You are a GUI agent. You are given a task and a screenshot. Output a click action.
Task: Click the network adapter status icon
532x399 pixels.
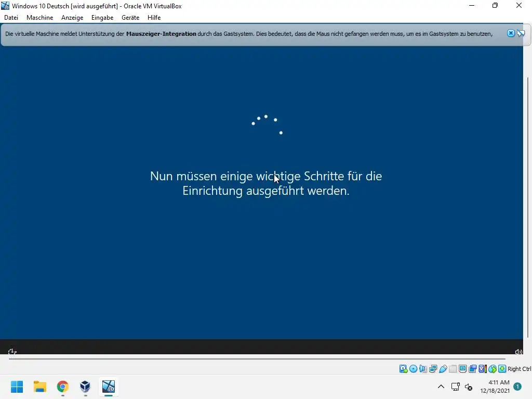(433, 369)
